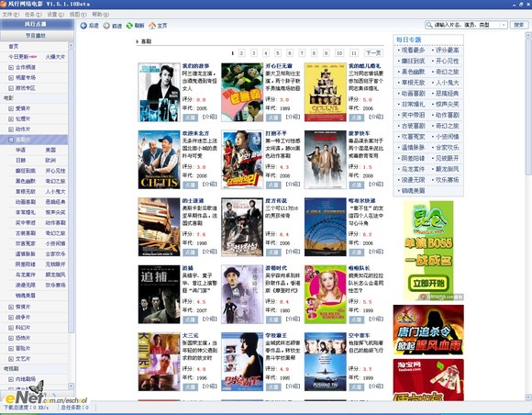Go to the 下一页 next page link
Viewport: 532px width, 415px height.
(x=373, y=53)
